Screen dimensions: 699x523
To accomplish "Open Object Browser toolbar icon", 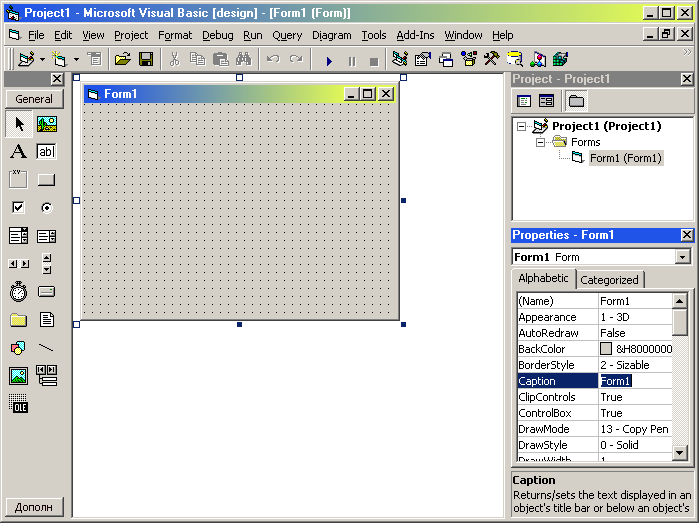I will 469,59.
